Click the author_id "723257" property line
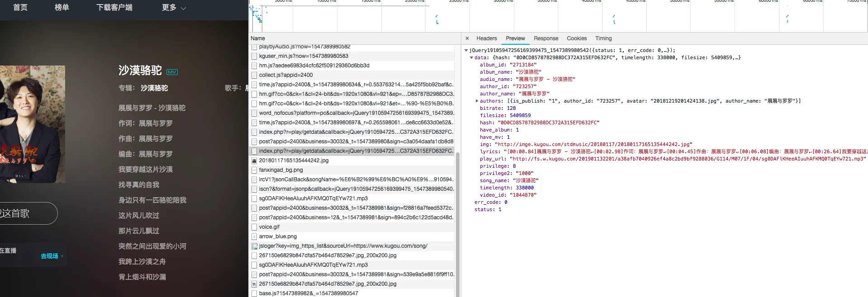 (x=508, y=86)
